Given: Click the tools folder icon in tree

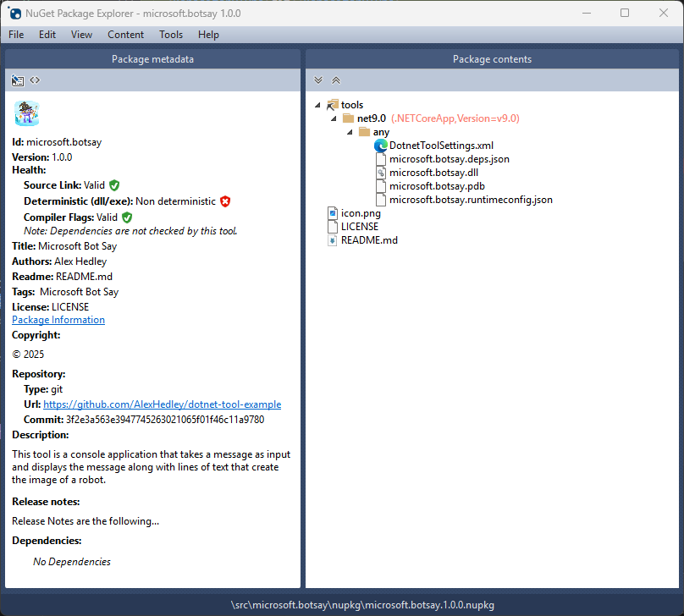Looking at the screenshot, I should pos(333,105).
